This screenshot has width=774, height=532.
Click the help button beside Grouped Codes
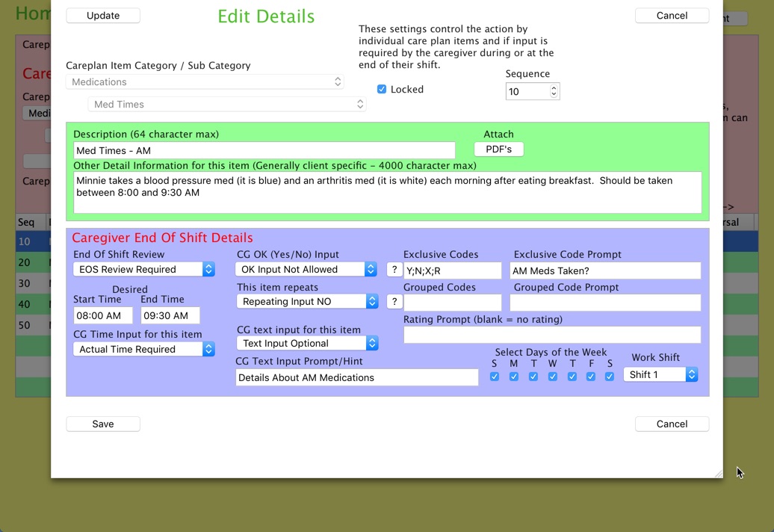click(394, 301)
